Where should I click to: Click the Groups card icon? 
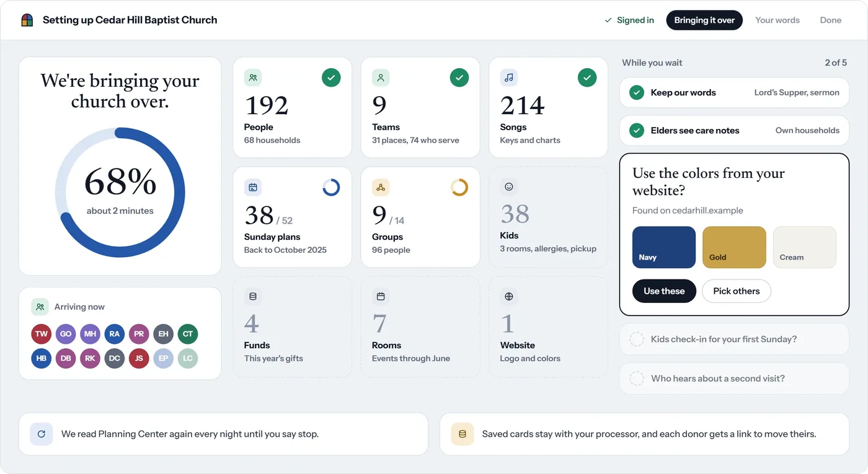tap(381, 187)
